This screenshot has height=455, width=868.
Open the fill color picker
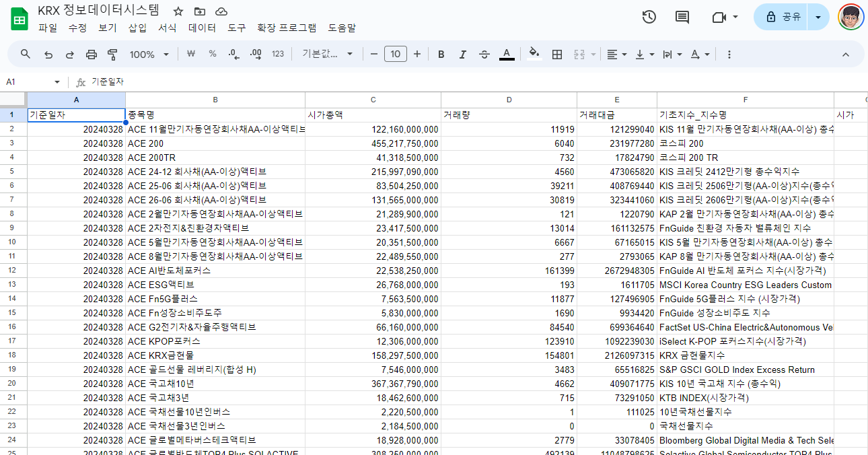[x=534, y=54]
